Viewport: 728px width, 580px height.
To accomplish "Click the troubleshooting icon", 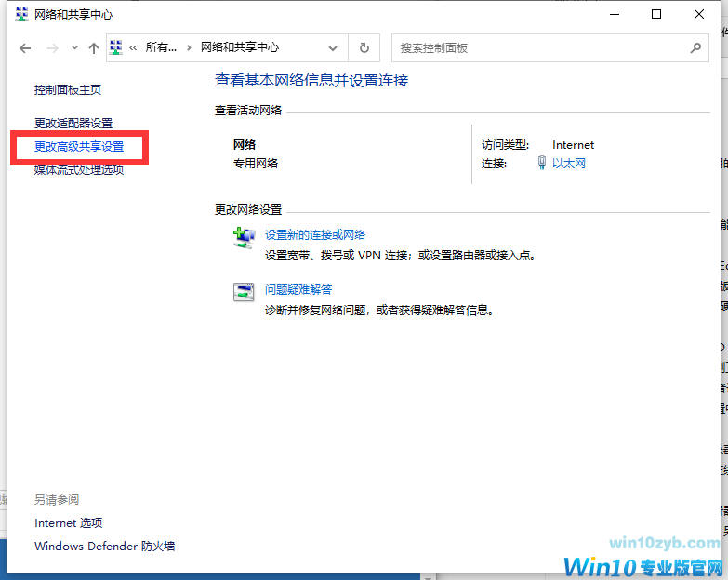I will [244, 292].
